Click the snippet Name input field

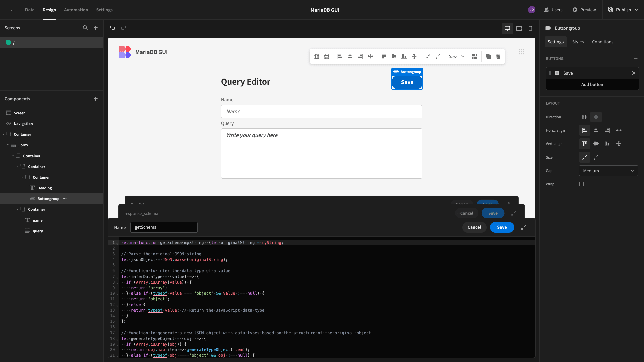pyautogui.click(x=164, y=227)
